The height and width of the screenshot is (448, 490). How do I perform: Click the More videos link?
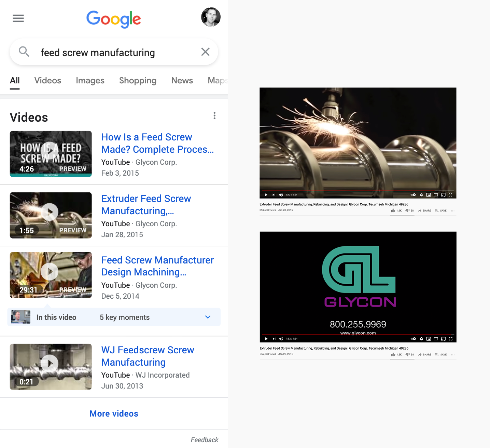tap(114, 413)
